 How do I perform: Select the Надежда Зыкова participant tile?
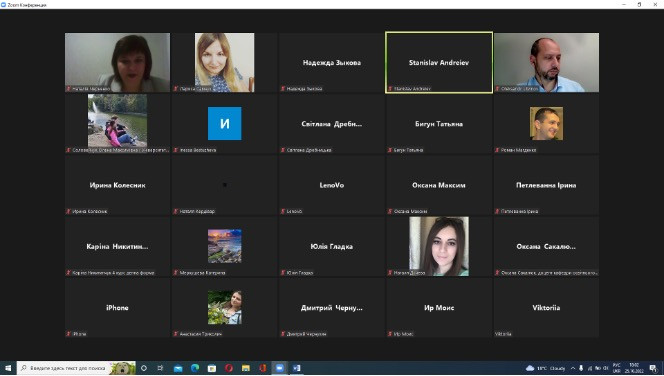click(x=332, y=62)
